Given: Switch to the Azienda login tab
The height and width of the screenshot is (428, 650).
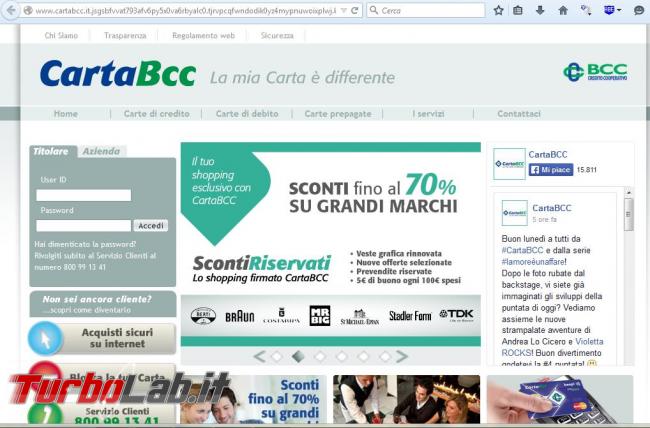Looking at the screenshot, I should (101, 151).
